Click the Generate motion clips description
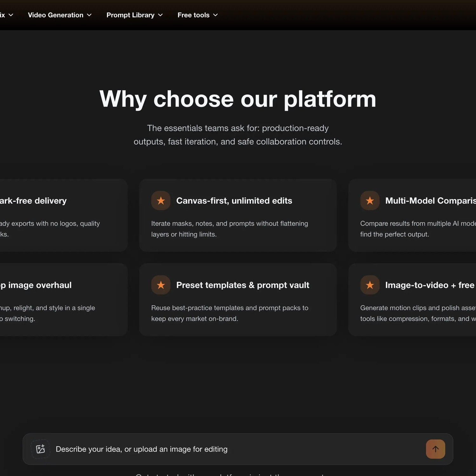This screenshot has height=476, width=476. tap(418, 313)
